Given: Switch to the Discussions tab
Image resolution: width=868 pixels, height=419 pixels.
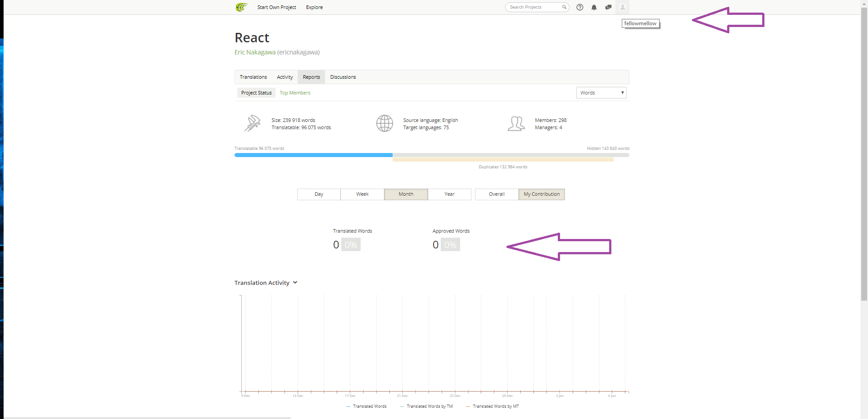Looking at the screenshot, I should pos(343,77).
